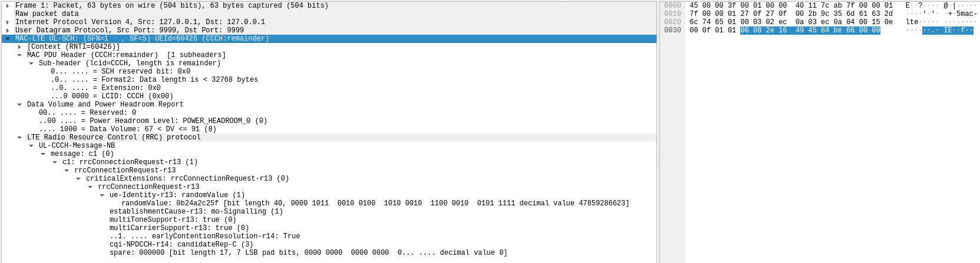Select the Raw packet data line
The image size is (980, 263).
47,14
